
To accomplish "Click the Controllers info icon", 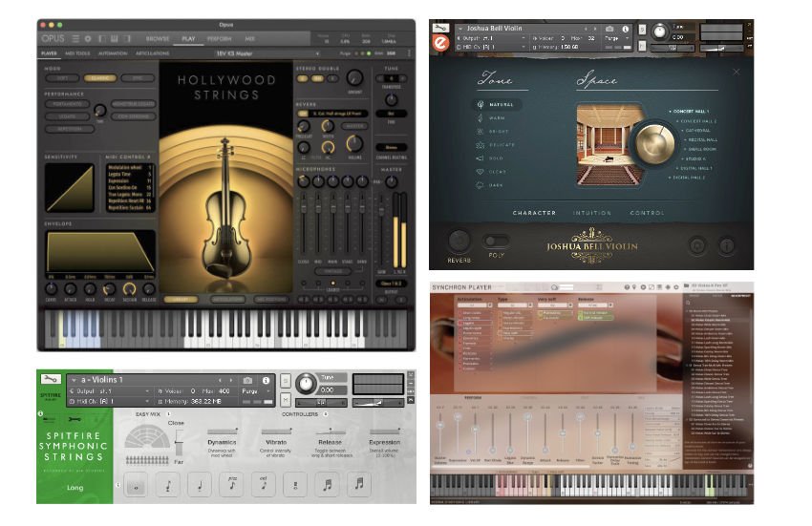I will pyautogui.click(x=325, y=414).
